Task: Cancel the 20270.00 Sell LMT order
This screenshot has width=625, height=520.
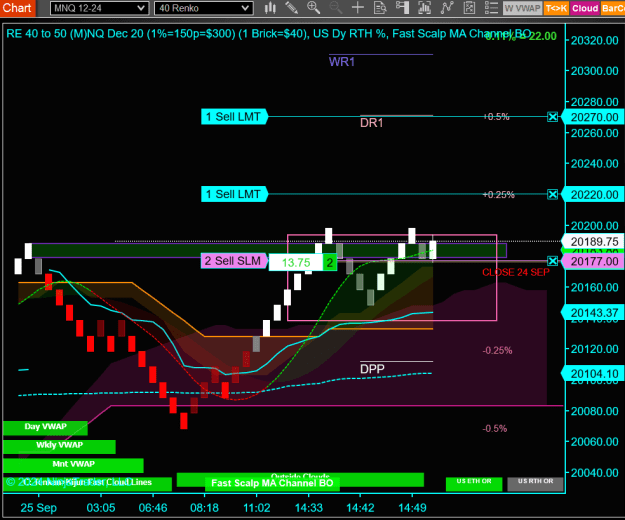Action: (x=552, y=117)
